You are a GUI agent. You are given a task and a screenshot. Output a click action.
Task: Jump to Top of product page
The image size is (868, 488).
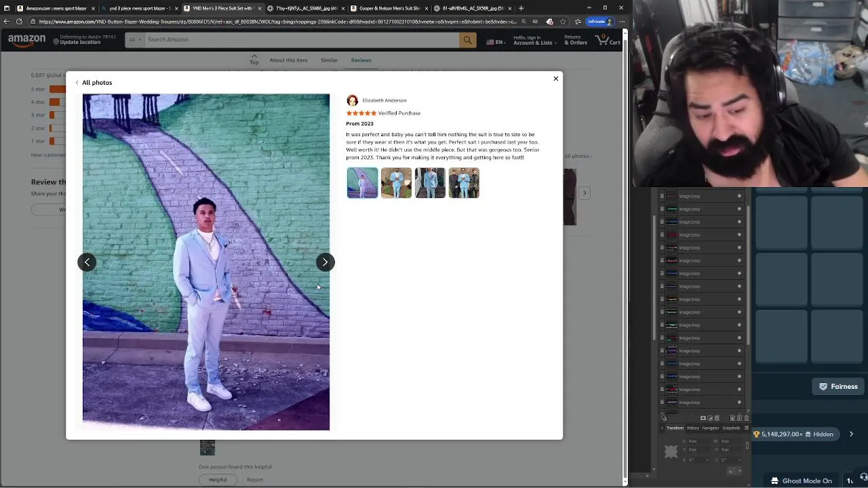254,60
